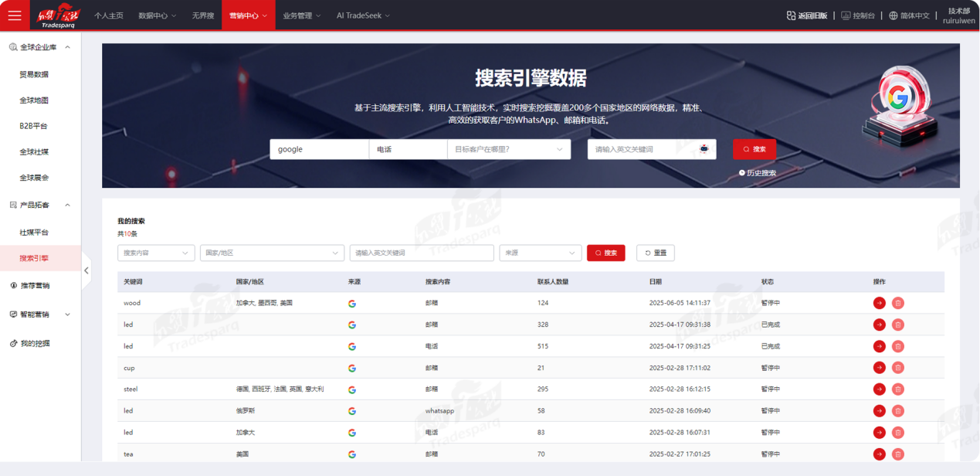The height and width of the screenshot is (476, 980).
Task: Collapse the left sidebar handle
Action: [86, 270]
